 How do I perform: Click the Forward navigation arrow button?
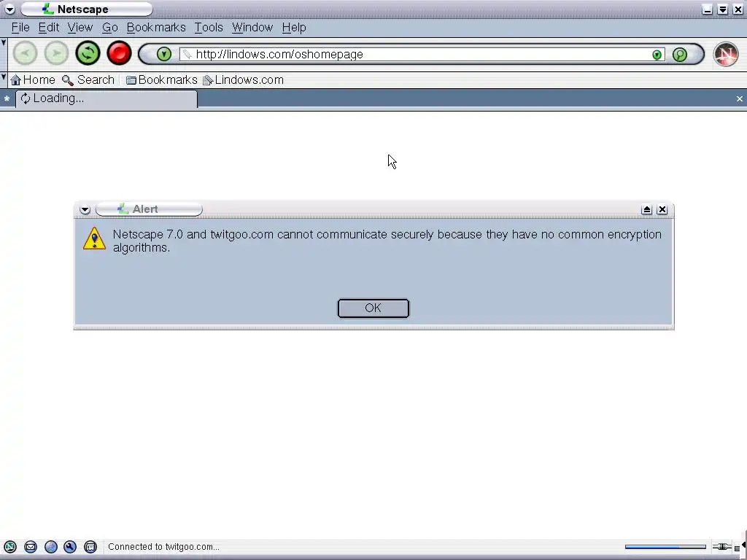[56, 53]
